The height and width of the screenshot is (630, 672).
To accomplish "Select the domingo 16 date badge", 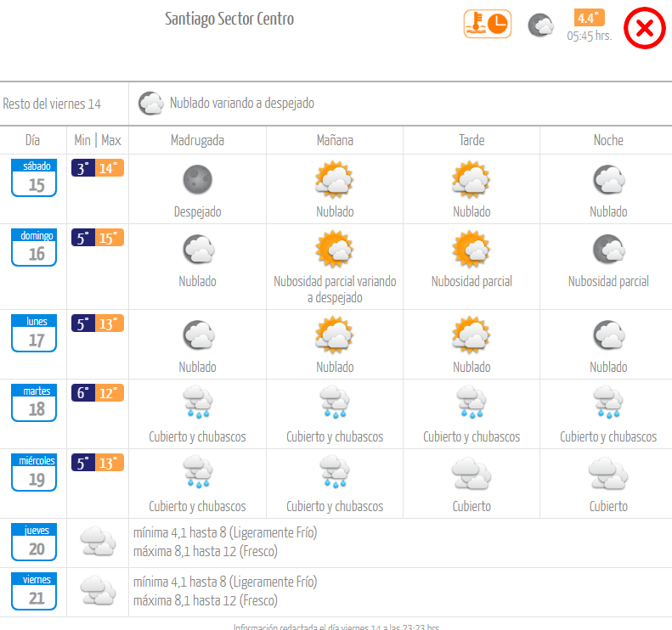I will pyautogui.click(x=34, y=247).
